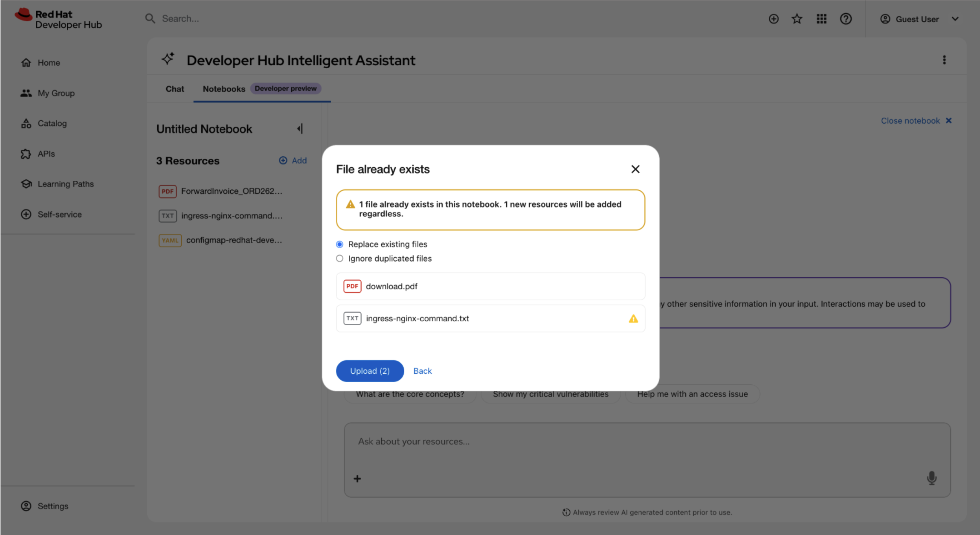Click the PDF icon beside ForwardInvoice resource
This screenshot has height=535, width=980.
click(x=168, y=191)
